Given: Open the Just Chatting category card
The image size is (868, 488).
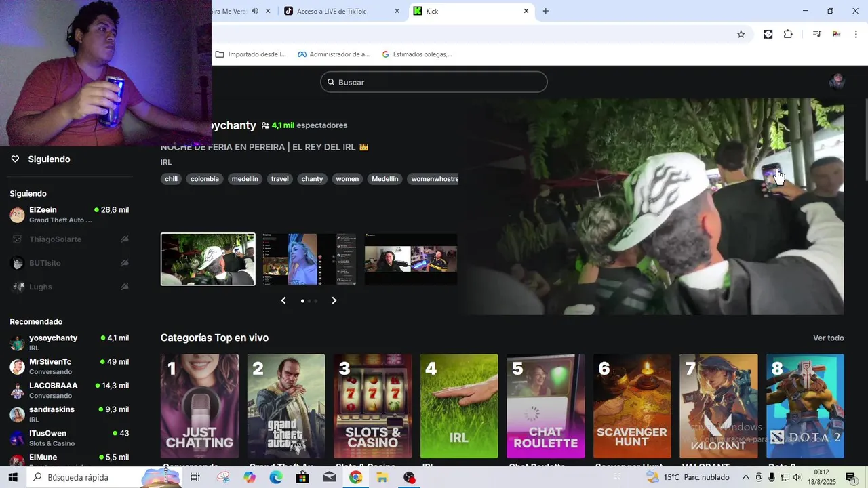Looking at the screenshot, I should click(x=199, y=406).
